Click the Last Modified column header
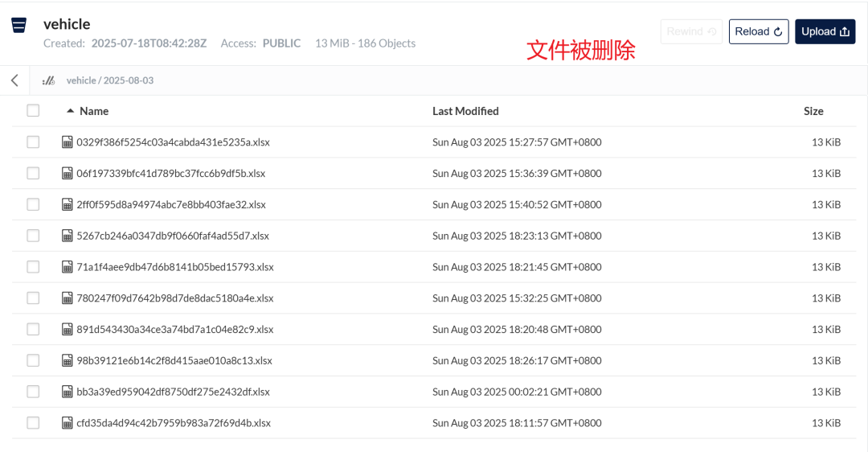 click(x=465, y=111)
